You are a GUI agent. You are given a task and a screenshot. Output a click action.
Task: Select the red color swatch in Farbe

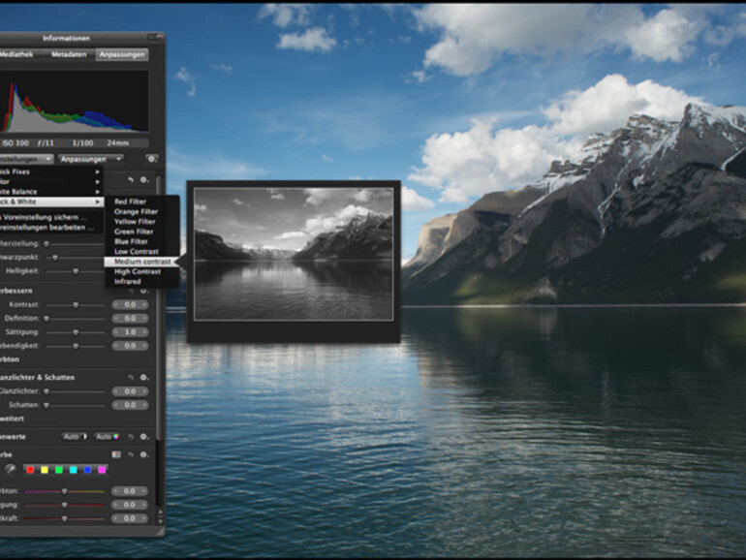tap(31, 469)
